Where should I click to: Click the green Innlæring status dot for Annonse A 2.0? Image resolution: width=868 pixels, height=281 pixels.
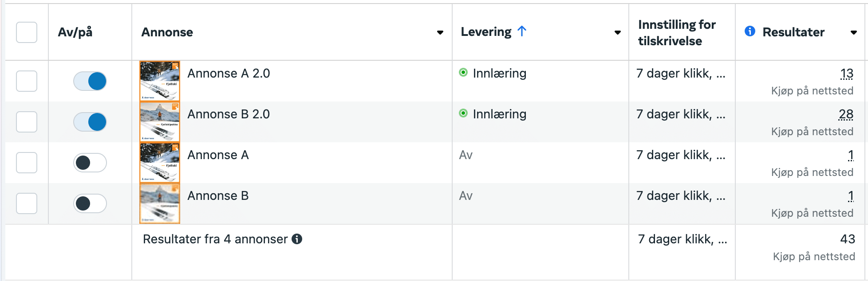(463, 72)
